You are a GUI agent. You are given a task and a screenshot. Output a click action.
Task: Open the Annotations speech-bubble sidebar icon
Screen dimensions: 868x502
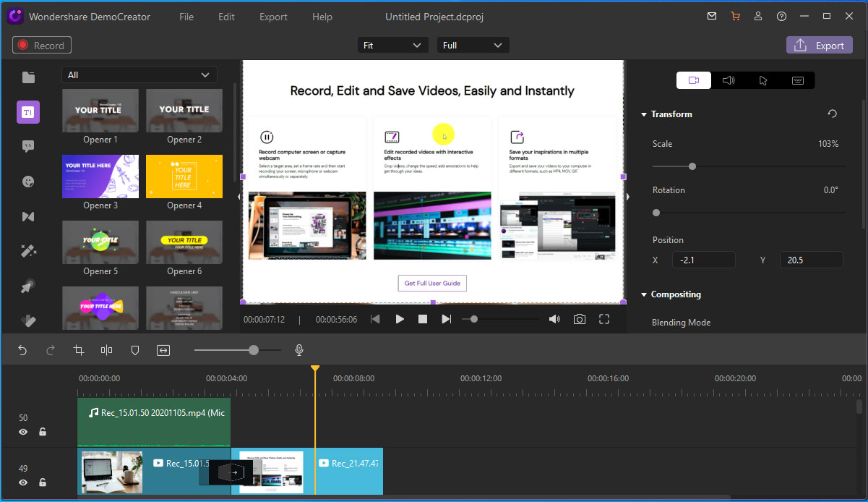point(28,146)
